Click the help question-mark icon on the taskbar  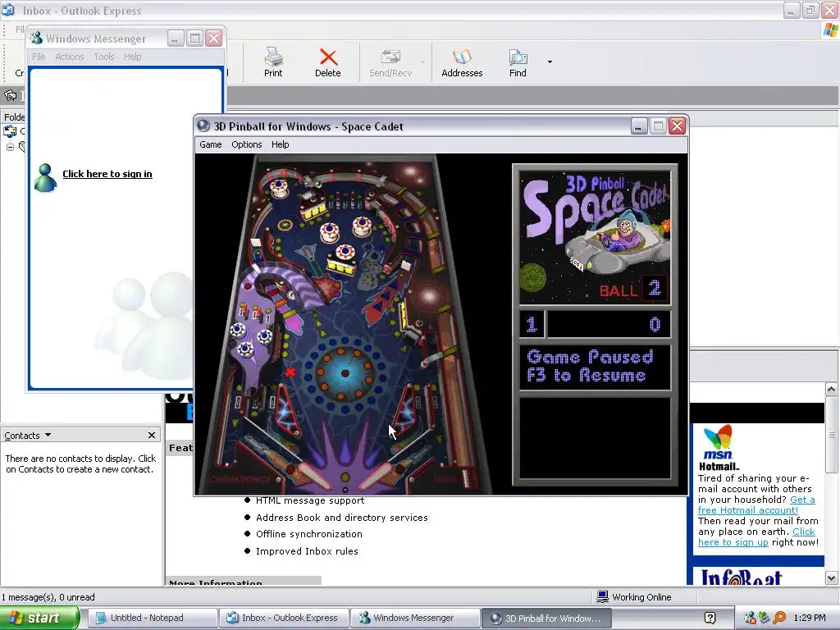tap(710, 619)
